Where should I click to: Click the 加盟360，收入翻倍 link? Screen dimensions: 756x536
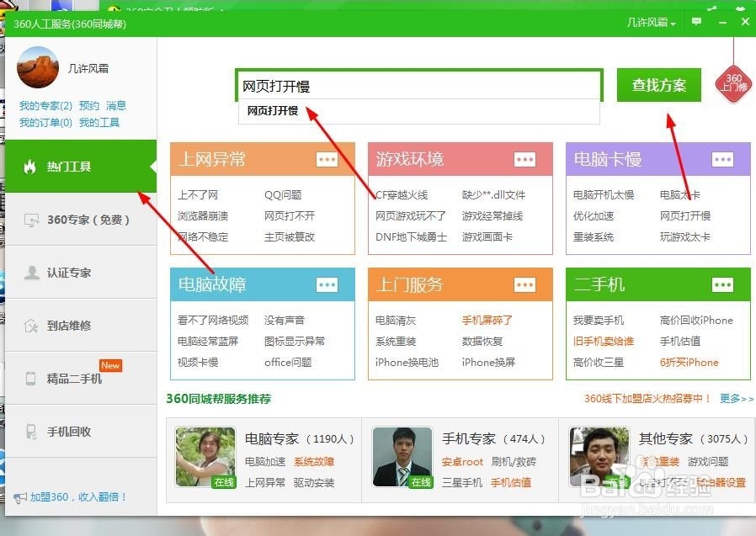coord(78,497)
